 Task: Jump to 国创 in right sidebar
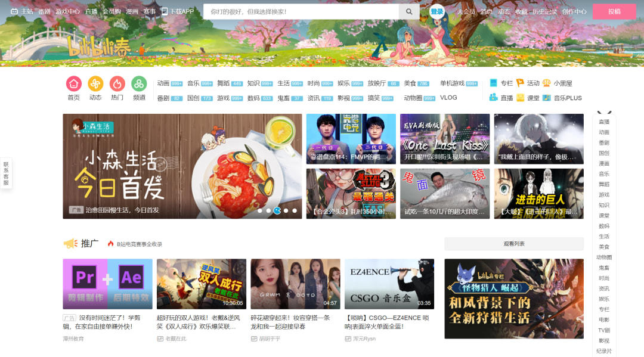click(x=604, y=153)
